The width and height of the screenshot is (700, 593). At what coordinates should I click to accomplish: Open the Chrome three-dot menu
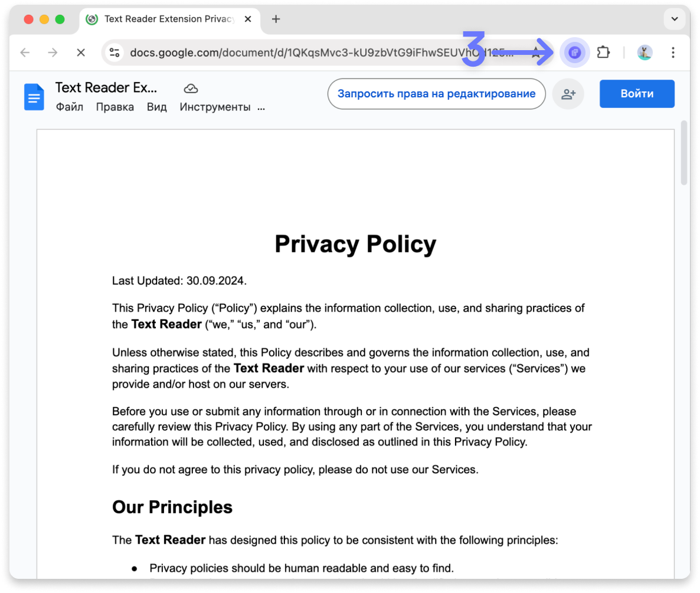[673, 53]
